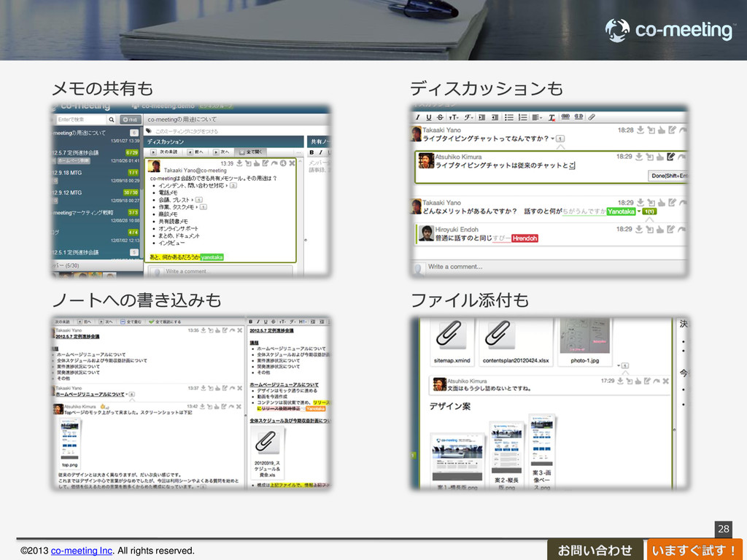Click Enterで検索 search field
The width and height of the screenshot is (747, 560).
(81, 120)
